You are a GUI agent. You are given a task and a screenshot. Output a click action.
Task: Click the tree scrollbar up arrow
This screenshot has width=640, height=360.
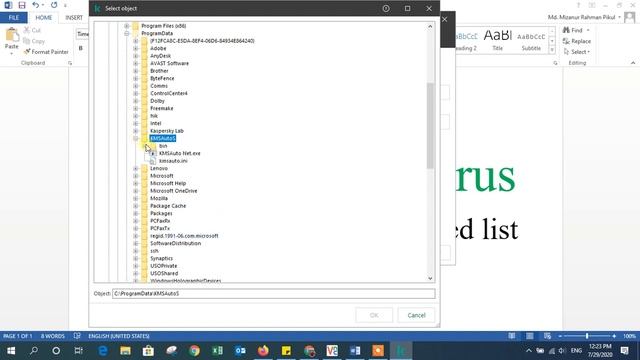coord(430,27)
